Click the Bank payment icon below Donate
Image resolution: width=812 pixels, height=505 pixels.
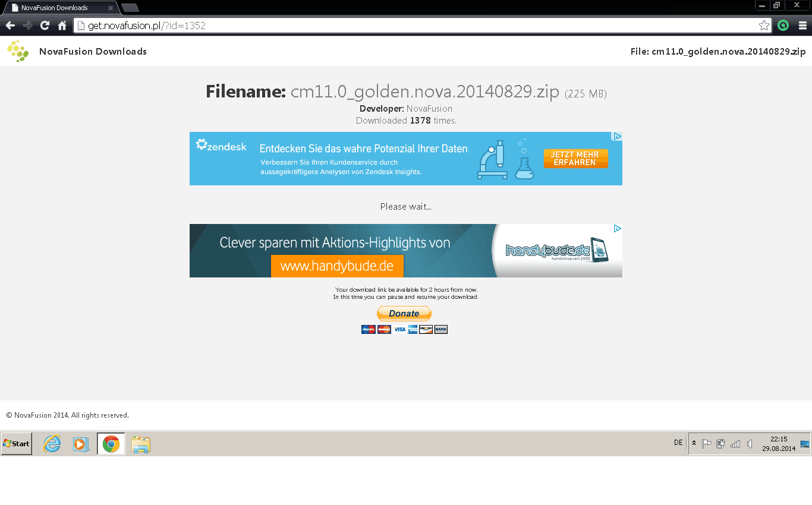[440, 329]
